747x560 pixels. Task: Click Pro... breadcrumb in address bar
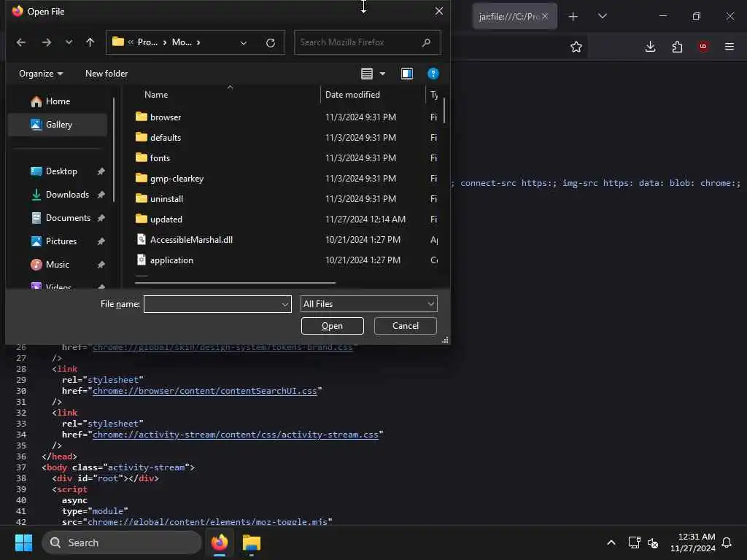pyautogui.click(x=147, y=42)
